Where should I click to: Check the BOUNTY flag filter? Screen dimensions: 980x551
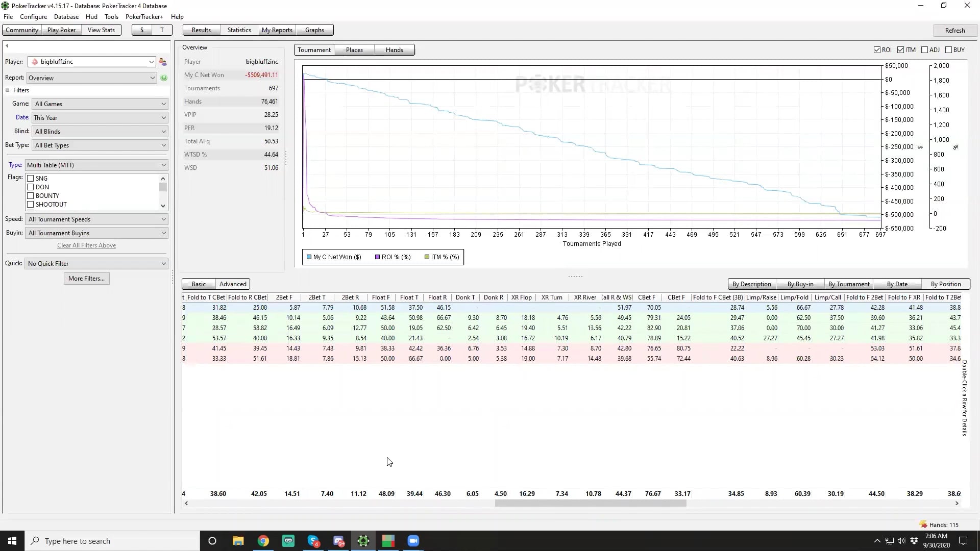tap(31, 195)
